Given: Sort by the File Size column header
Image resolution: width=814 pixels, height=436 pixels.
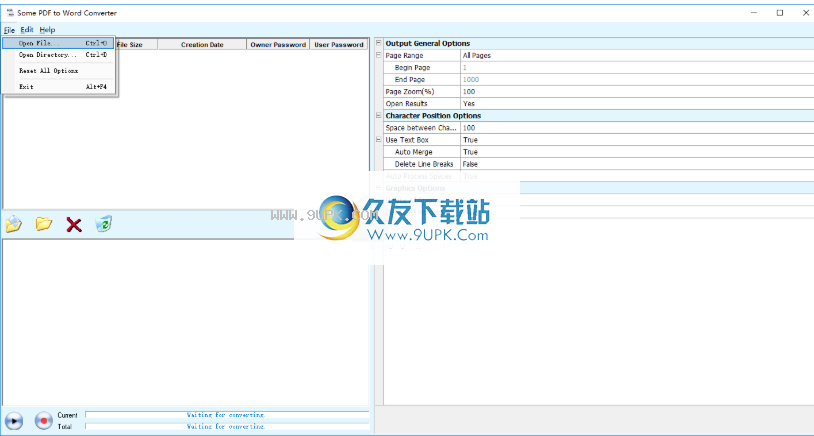Looking at the screenshot, I should (136, 45).
